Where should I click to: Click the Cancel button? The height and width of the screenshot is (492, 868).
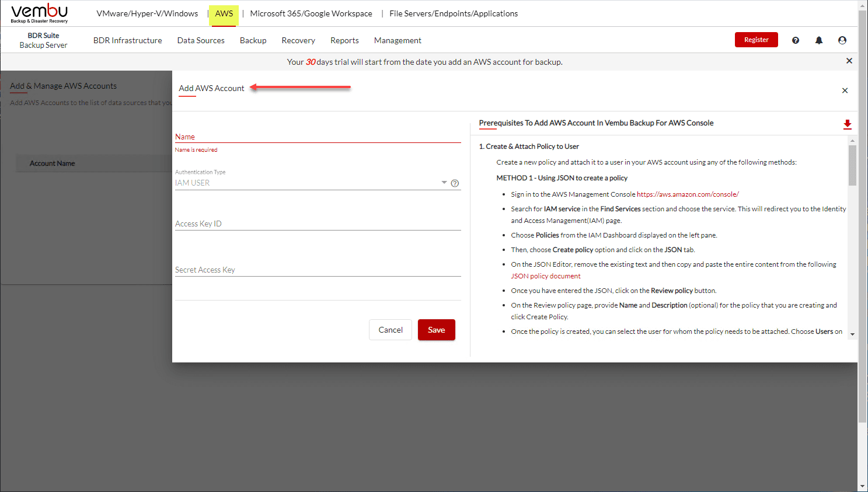tap(391, 330)
